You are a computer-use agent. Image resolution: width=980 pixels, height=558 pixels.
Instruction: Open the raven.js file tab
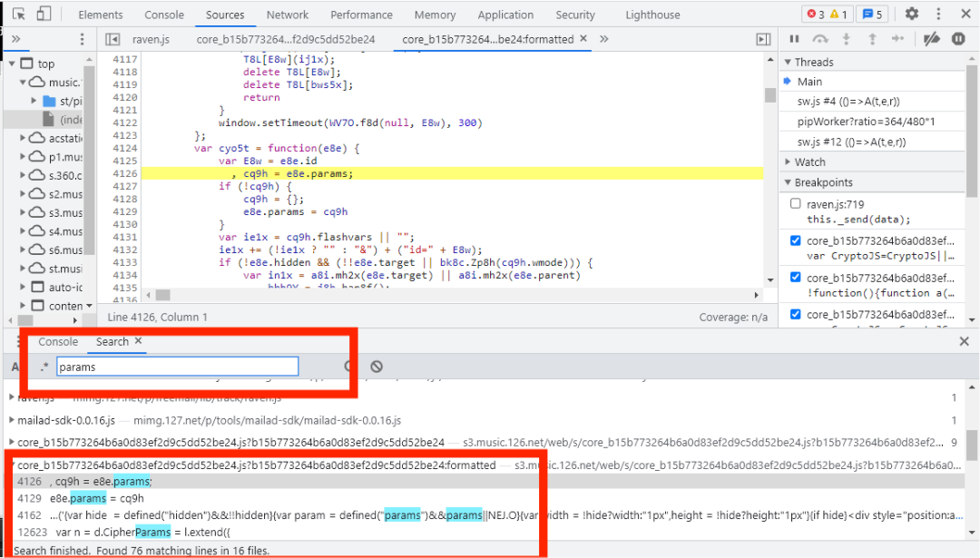(x=151, y=39)
